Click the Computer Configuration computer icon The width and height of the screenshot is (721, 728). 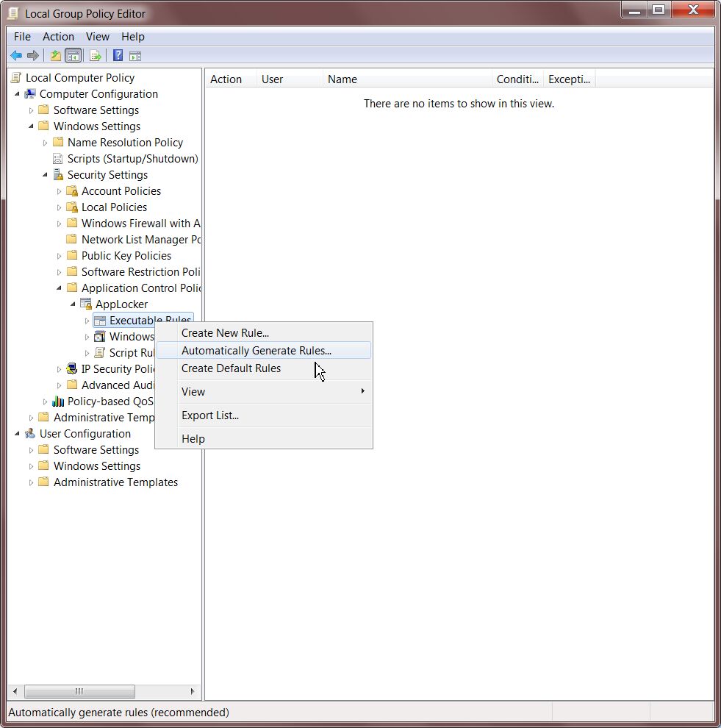[x=30, y=94]
